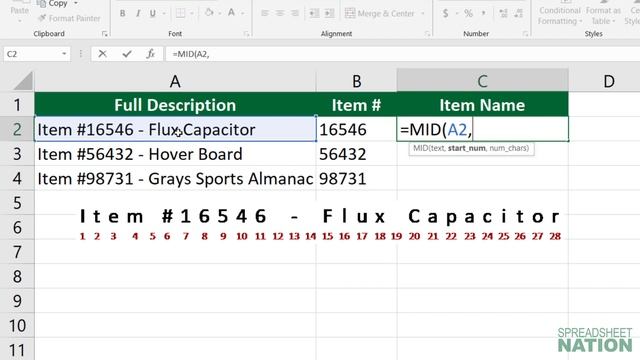
Task: Apply the Comma Style number format
Action: click(484, 13)
